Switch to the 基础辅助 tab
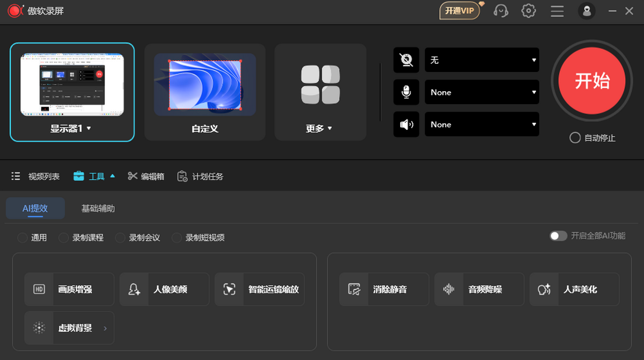The height and width of the screenshot is (360, 644). (x=98, y=208)
